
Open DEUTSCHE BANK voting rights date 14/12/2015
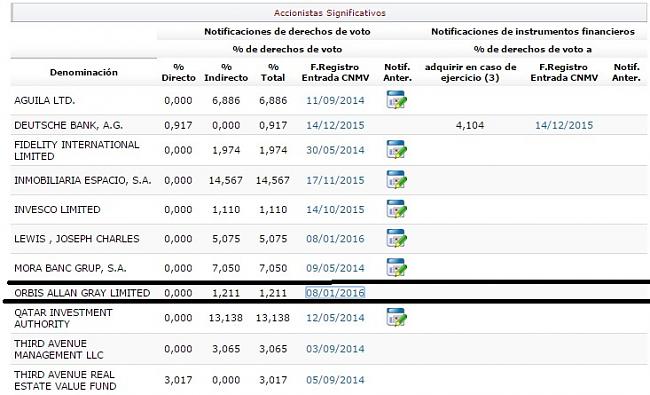(x=335, y=125)
